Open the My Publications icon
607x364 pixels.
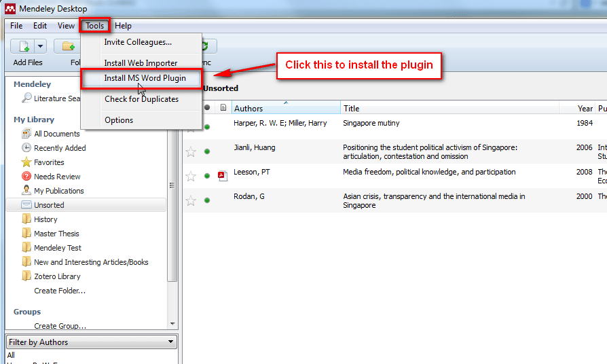pyautogui.click(x=26, y=191)
